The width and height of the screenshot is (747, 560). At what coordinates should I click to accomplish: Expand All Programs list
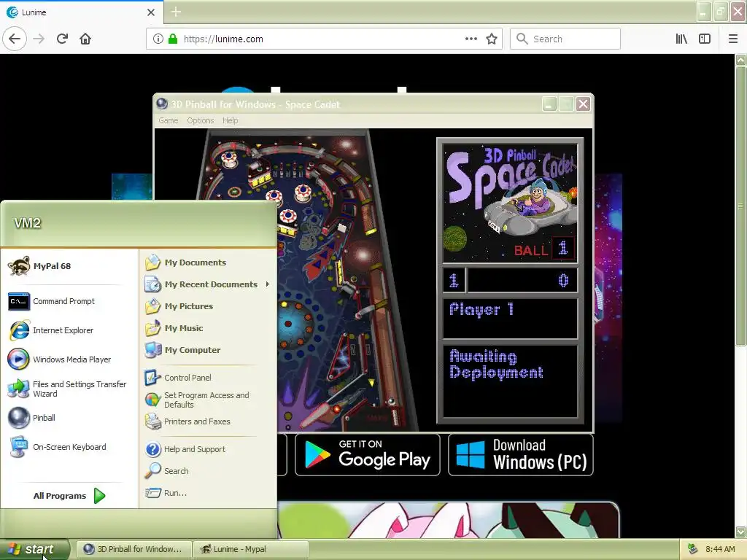coord(69,496)
